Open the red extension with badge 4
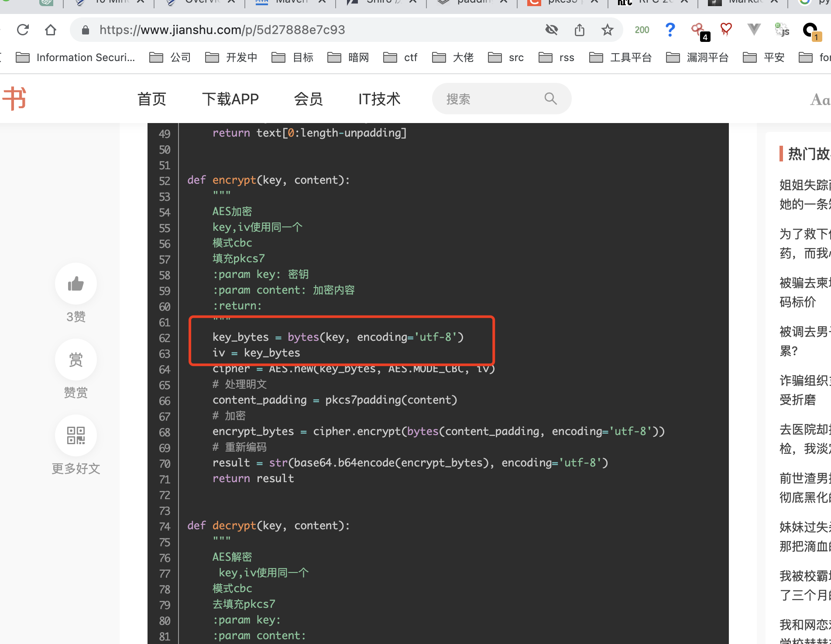Viewport: 831px width, 644px height. [x=700, y=31]
